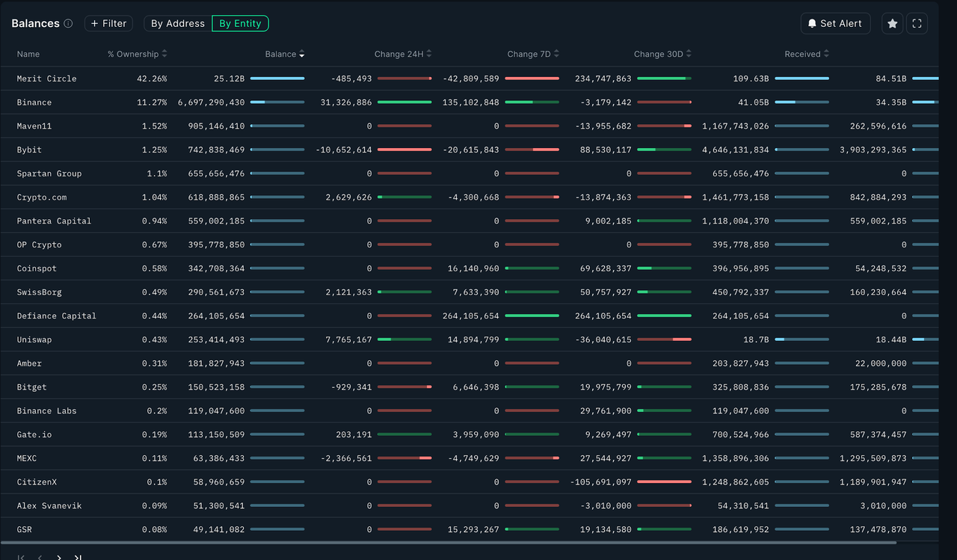Open the Coinspot entity name
The height and width of the screenshot is (560, 957).
point(37,268)
